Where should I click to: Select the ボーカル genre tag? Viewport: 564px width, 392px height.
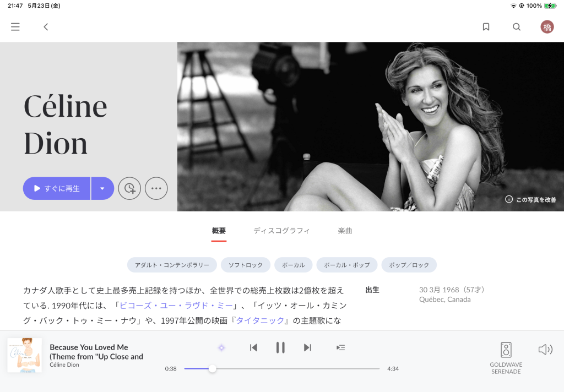click(293, 265)
